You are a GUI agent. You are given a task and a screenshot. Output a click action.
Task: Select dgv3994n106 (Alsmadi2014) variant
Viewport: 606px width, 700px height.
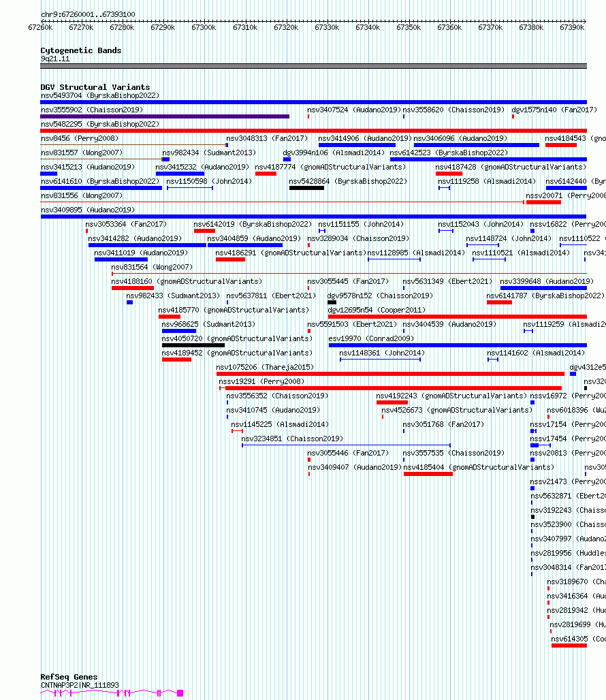pyautogui.click(x=334, y=153)
